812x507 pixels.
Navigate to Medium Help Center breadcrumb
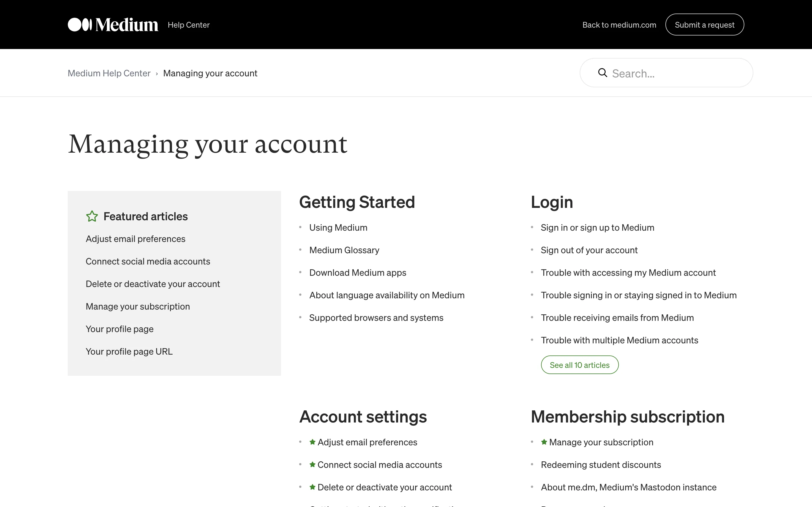click(x=109, y=73)
